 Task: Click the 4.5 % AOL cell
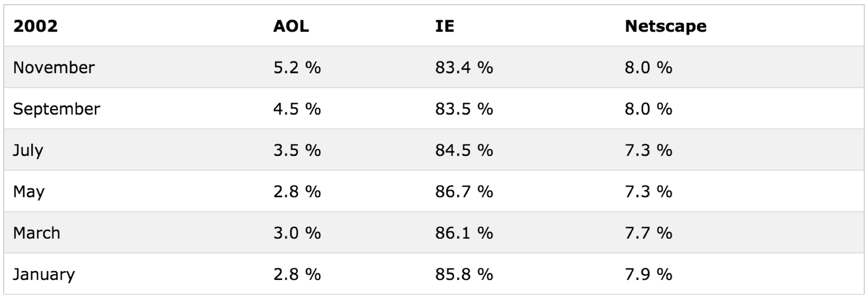click(x=297, y=109)
